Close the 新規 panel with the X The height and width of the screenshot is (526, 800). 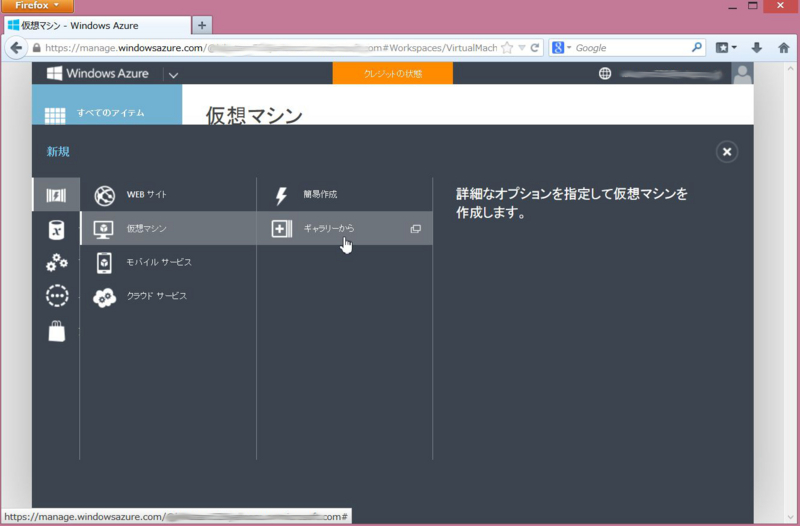point(727,152)
